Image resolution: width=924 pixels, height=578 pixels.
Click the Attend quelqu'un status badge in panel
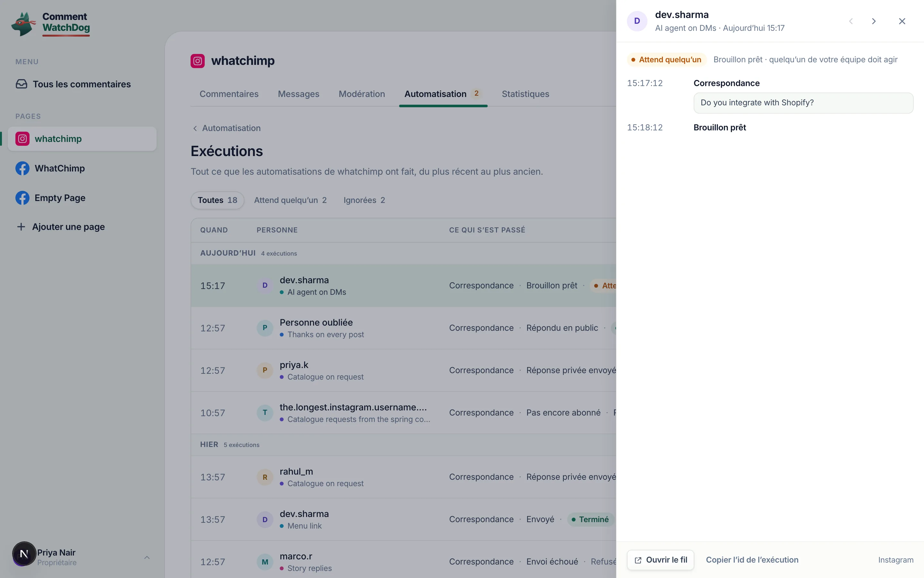click(667, 60)
